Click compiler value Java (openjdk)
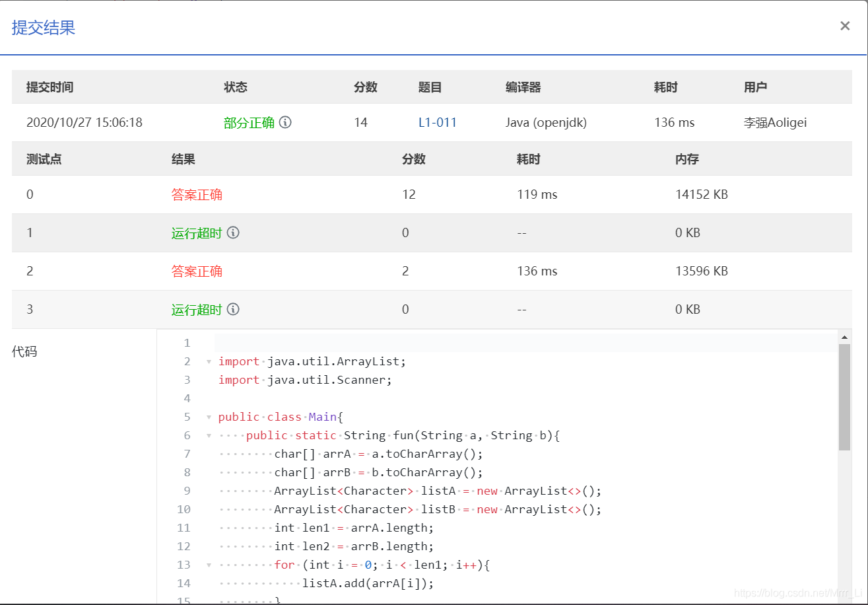Viewport: 868px width, 605px height. tap(546, 122)
